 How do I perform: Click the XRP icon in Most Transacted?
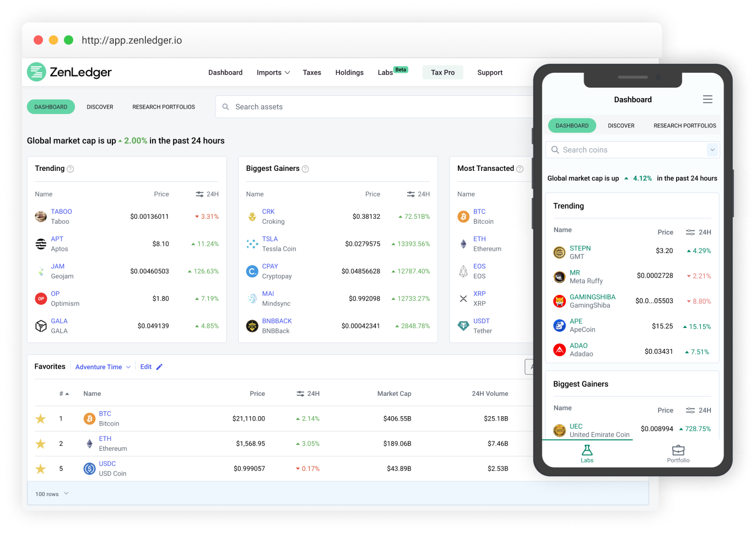click(x=463, y=299)
